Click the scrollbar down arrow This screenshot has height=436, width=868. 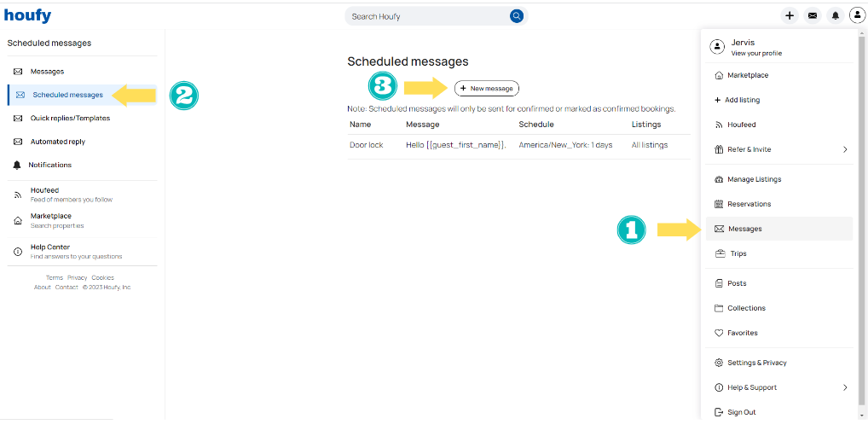click(861, 415)
